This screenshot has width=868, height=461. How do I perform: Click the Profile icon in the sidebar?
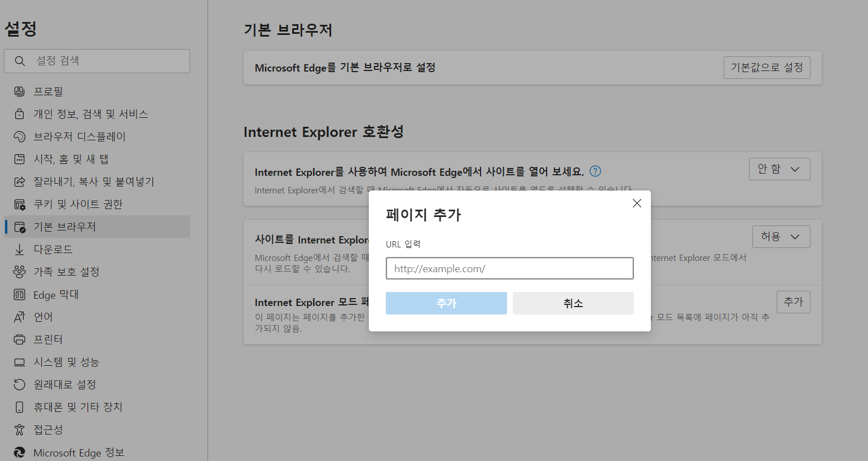click(19, 91)
